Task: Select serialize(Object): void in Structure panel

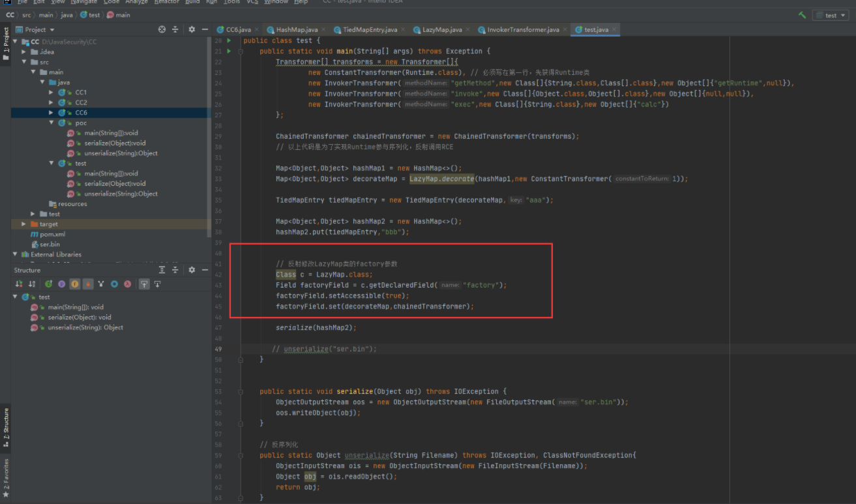Action: (x=71, y=318)
